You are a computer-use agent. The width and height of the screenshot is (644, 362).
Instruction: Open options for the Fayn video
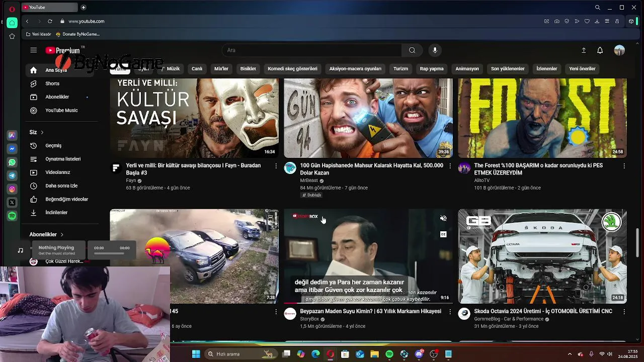pos(276,165)
